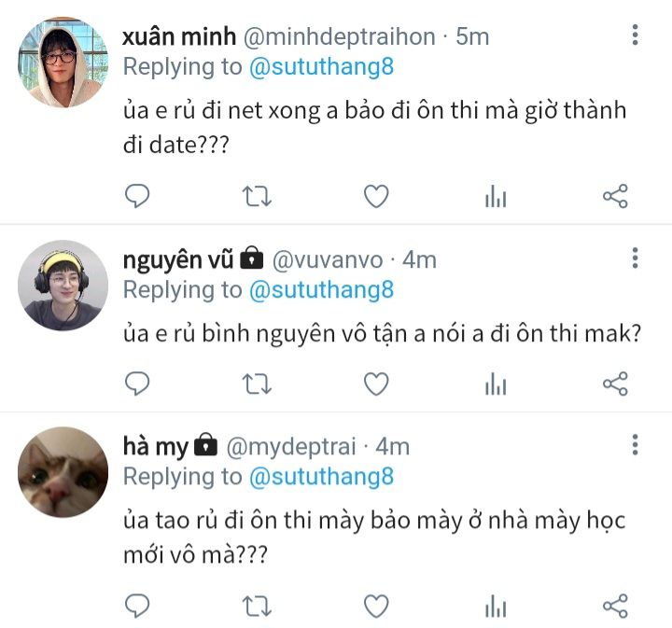Image resolution: width=672 pixels, height=628 pixels.
Task: Retweet xuân minh's reply
Action: tap(257, 197)
